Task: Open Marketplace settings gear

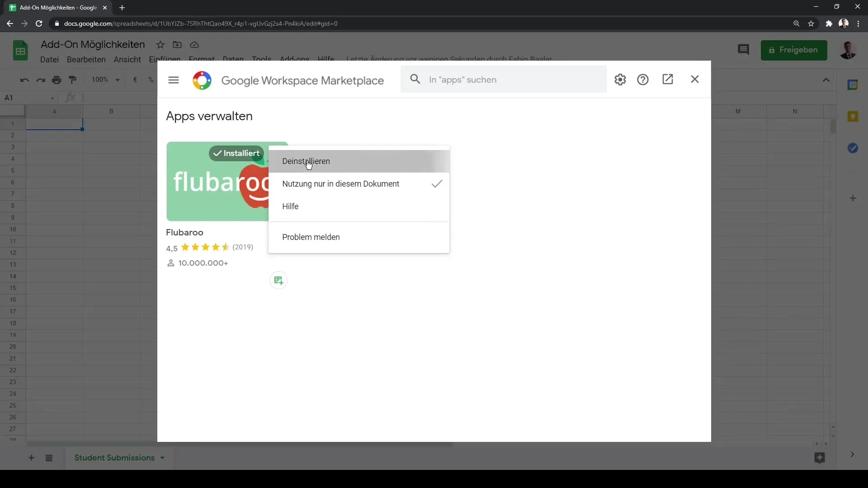Action: (x=620, y=80)
